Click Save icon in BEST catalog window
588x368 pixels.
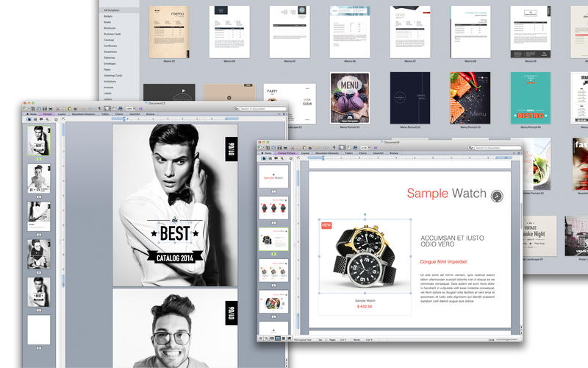tap(45, 108)
